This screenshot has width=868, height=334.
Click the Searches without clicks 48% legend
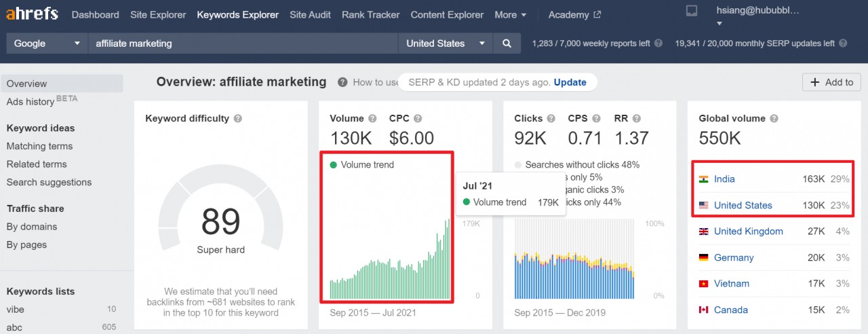(x=577, y=165)
